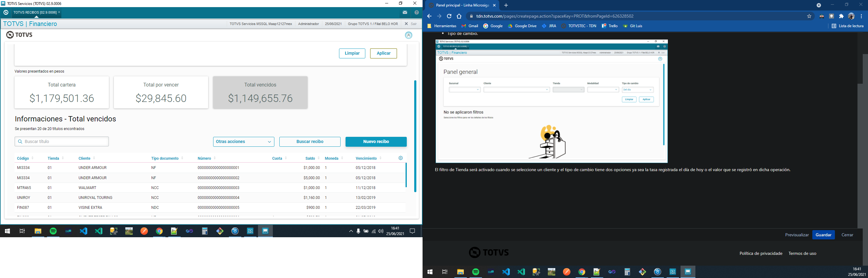Expand the Otras acciones dropdown
The width and height of the screenshot is (868, 278).
(x=244, y=142)
